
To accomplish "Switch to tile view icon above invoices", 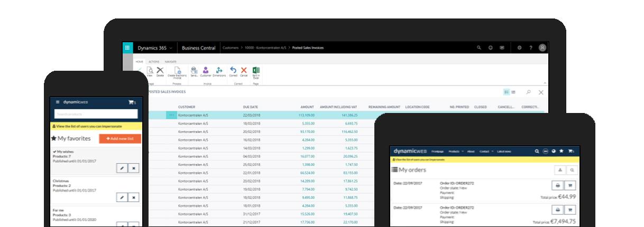I will tap(513, 92).
